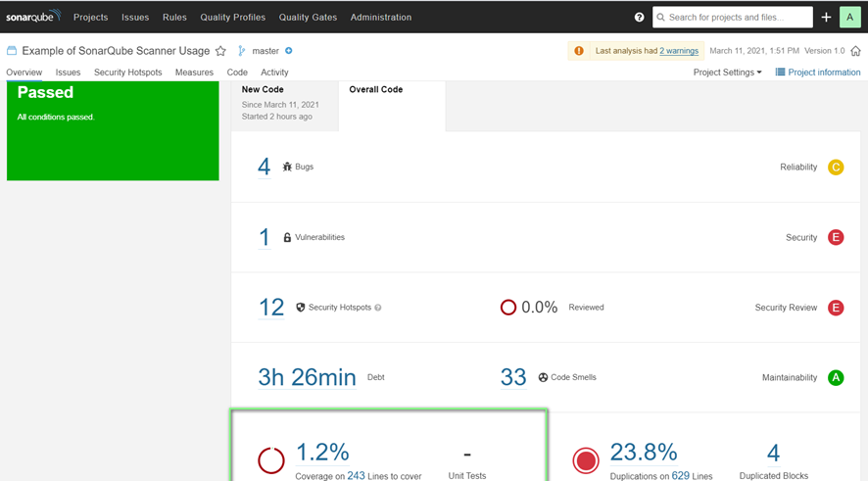Click the home icon beside Version 1.0
Image resolution: width=868 pixels, height=481 pixels.
tap(856, 51)
